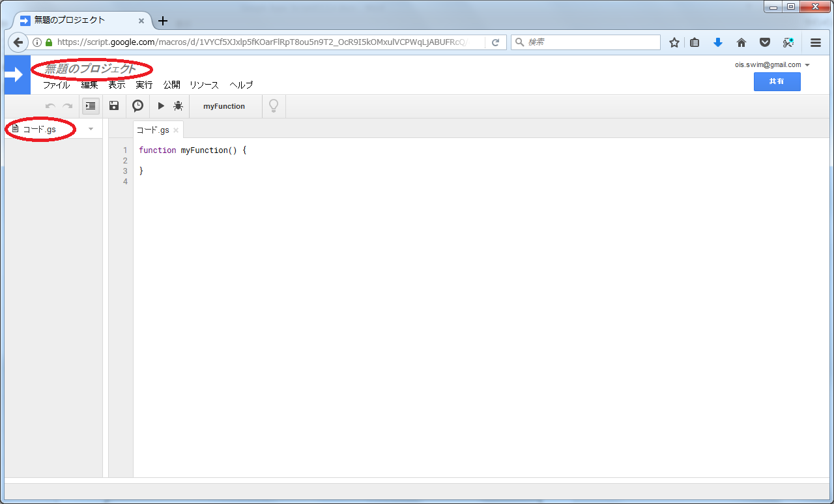Close the 無題のプロジェクト browser tab
Viewport: 834px width, 504px height.
pyautogui.click(x=141, y=21)
